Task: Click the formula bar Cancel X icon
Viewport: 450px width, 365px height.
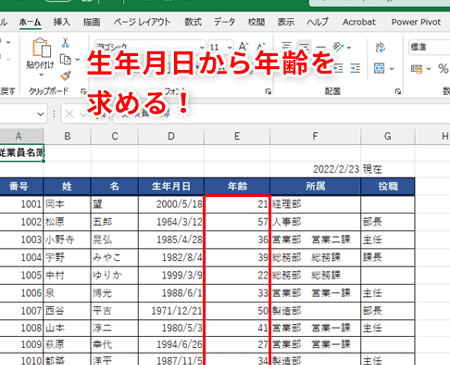Action: click(69, 114)
